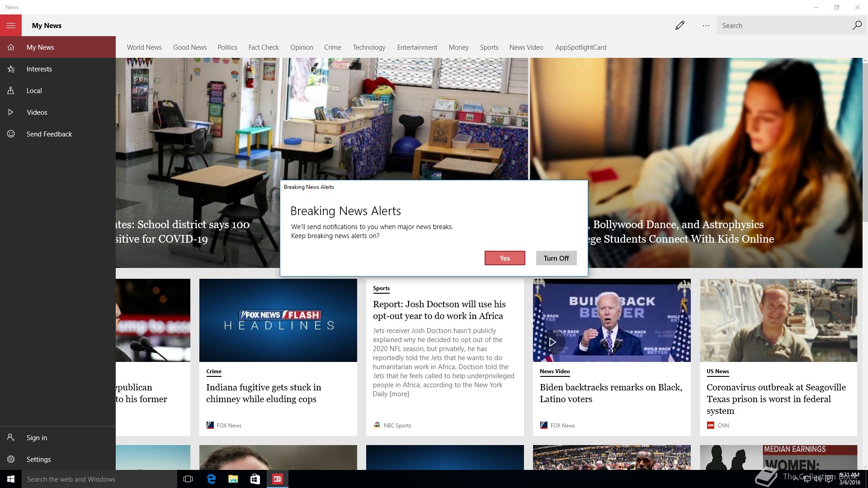The image size is (868, 488).
Task: Open Indiana fugitive stuck in chimney headline
Action: pos(264,393)
